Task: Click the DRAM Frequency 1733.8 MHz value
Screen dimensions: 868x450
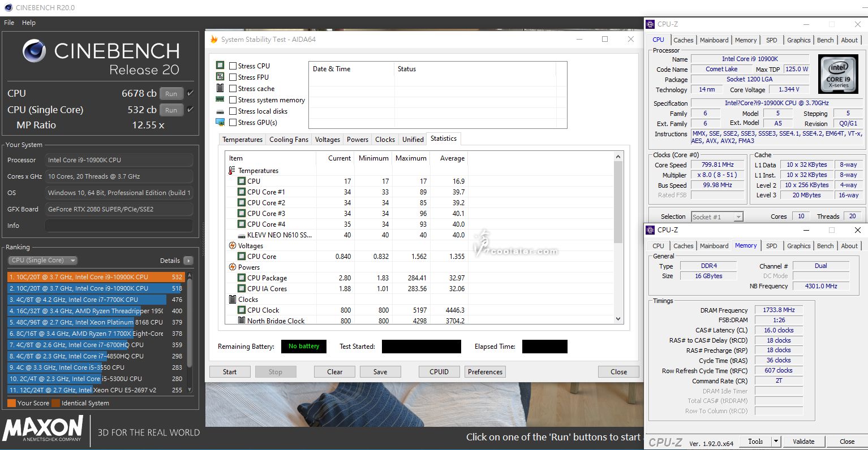Action: click(x=779, y=310)
